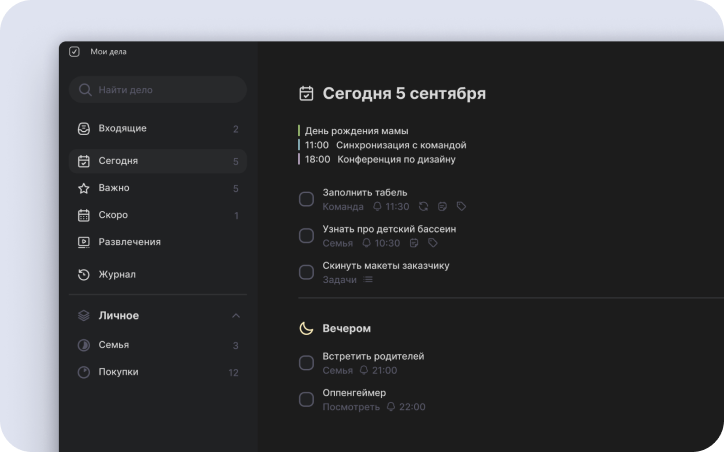This screenshot has height=452, width=724.
Task: Open the Конференция по дизайну event
Action: [x=396, y=159]
